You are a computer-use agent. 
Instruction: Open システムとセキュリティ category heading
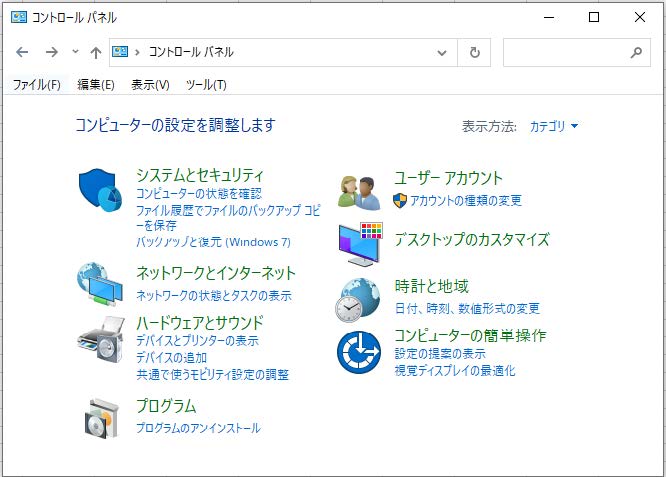(200, 175)
